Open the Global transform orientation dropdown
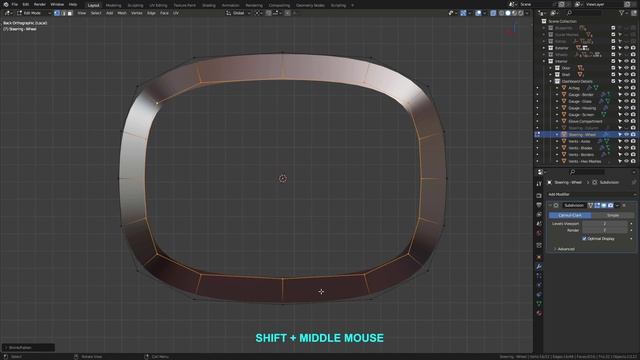 pyautogui.click(x=238, y=13)
